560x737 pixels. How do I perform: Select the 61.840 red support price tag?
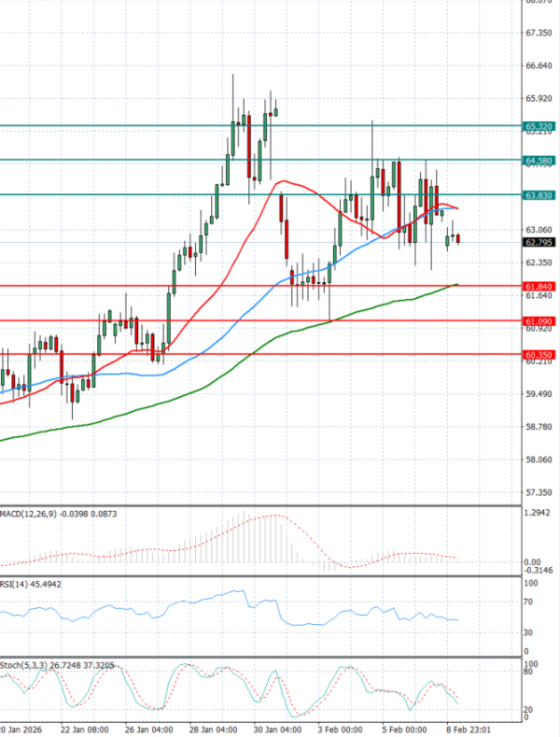[537, 286]
